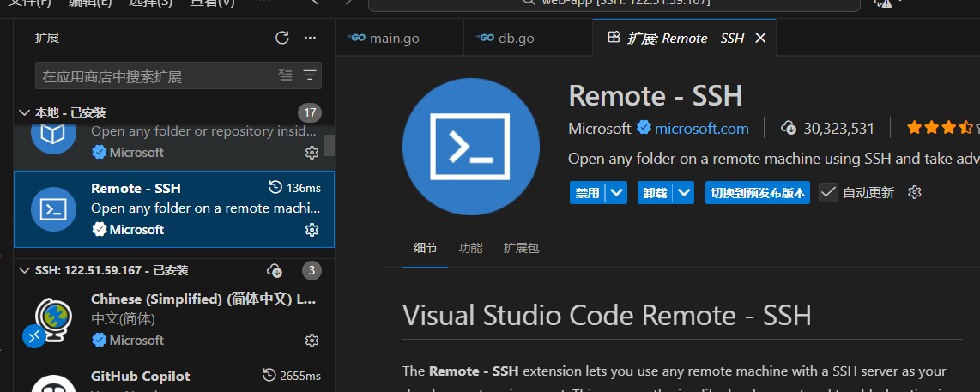This screenshot has width=980, height=392.
Task: Click the Go file icon on the main.go tab
Action: (x=358, y=38)
